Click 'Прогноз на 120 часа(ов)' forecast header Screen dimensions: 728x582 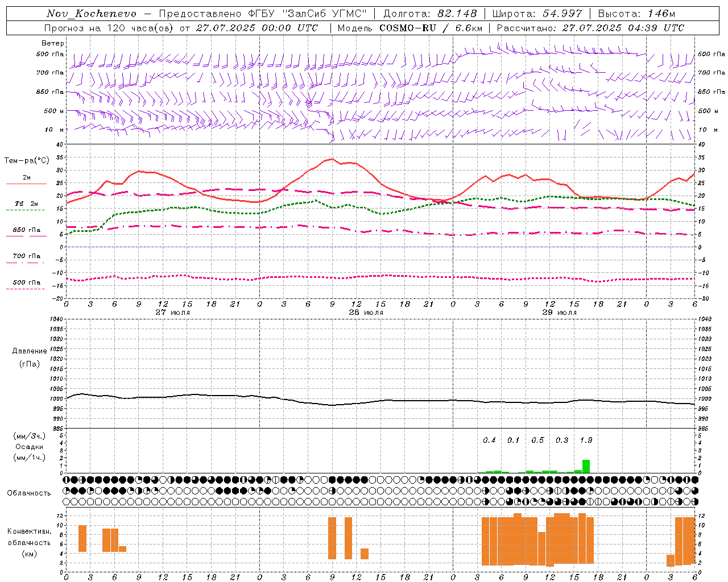tap(109, 28)
